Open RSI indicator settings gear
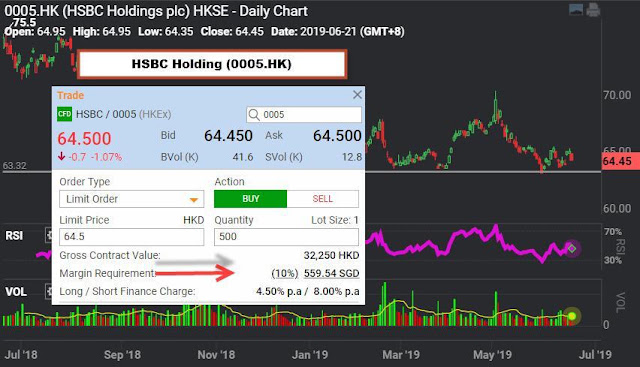 click(x=49, y=235)
